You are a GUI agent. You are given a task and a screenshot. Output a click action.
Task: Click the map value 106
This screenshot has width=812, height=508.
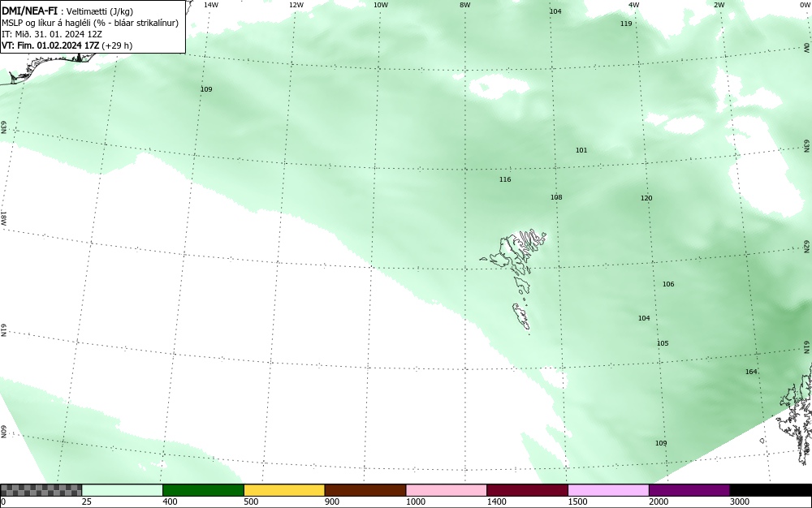coord(668,284)
